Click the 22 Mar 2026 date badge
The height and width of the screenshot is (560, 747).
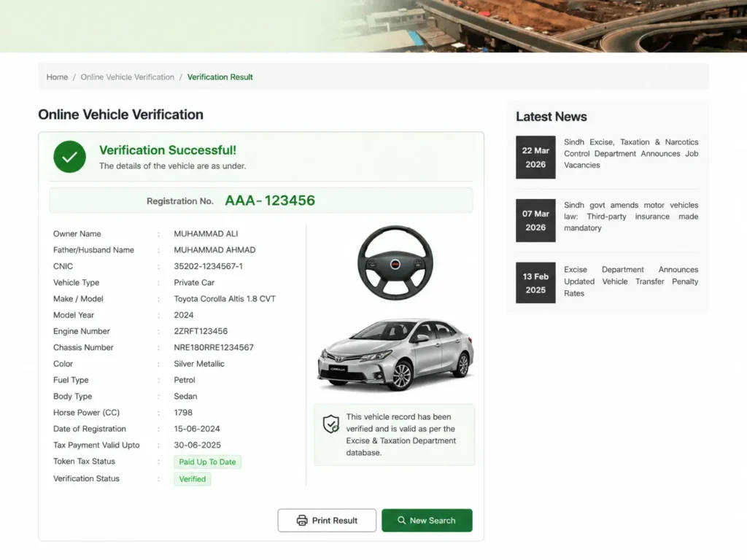535,157
